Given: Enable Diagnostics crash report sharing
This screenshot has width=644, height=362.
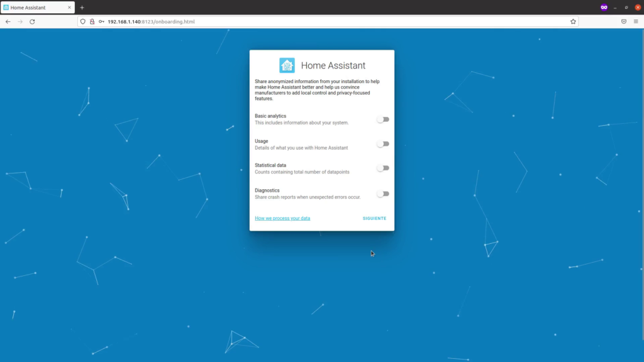Looking at the screenshot, I should click(x=382, y=193).
